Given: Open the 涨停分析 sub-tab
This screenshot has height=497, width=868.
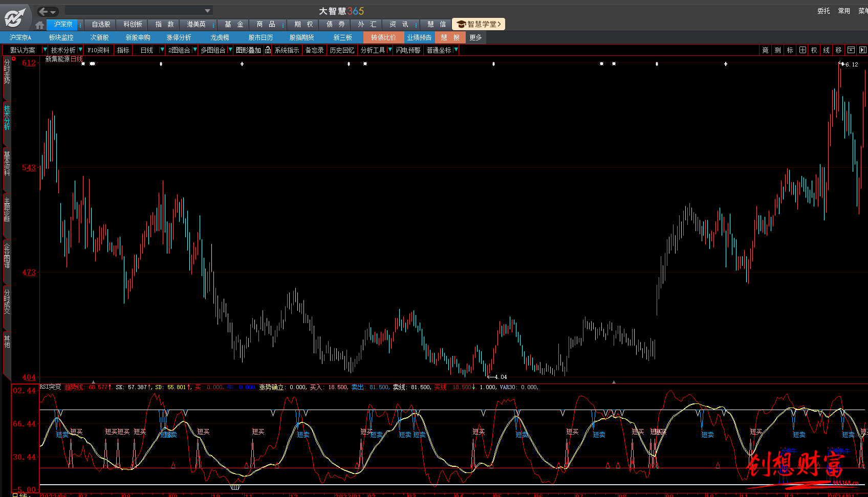Looking at the screenshot, I should pyautogui.click(x=179, y=37).
